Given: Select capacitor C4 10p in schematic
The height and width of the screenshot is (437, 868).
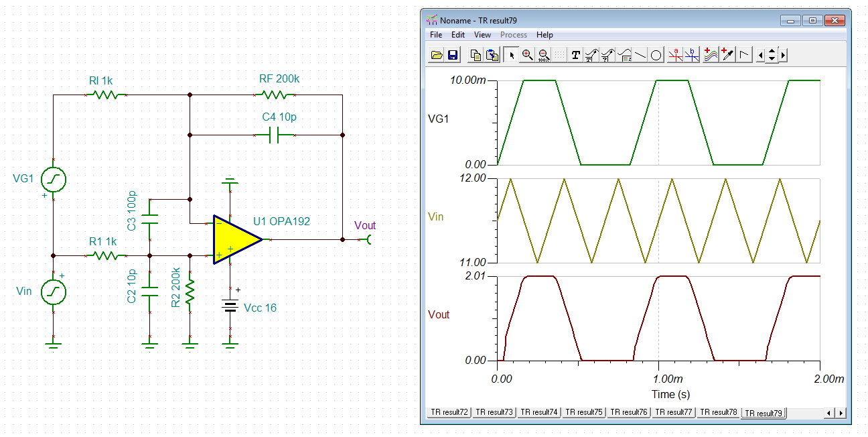Looking at the screenshot, I should pos(275,135).
